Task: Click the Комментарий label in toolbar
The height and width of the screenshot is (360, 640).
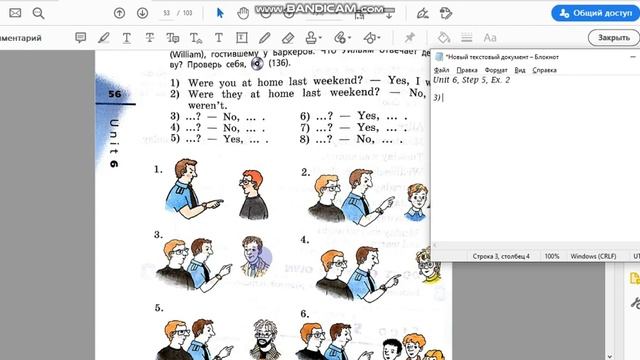Action: click(20, 38)
